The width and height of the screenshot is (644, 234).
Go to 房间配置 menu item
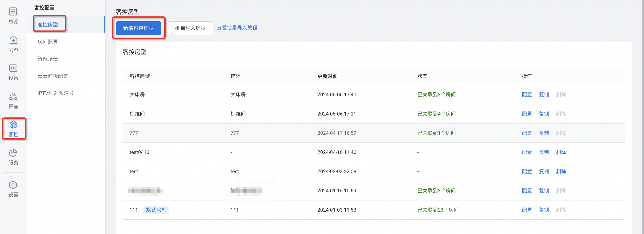coord(48,42)
